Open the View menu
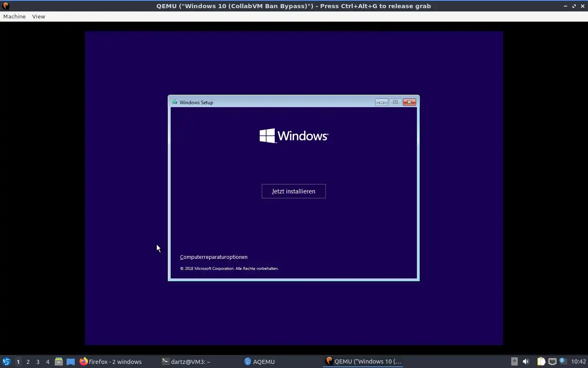This screenshot has height=368, width=588. [x=38, y=16]
